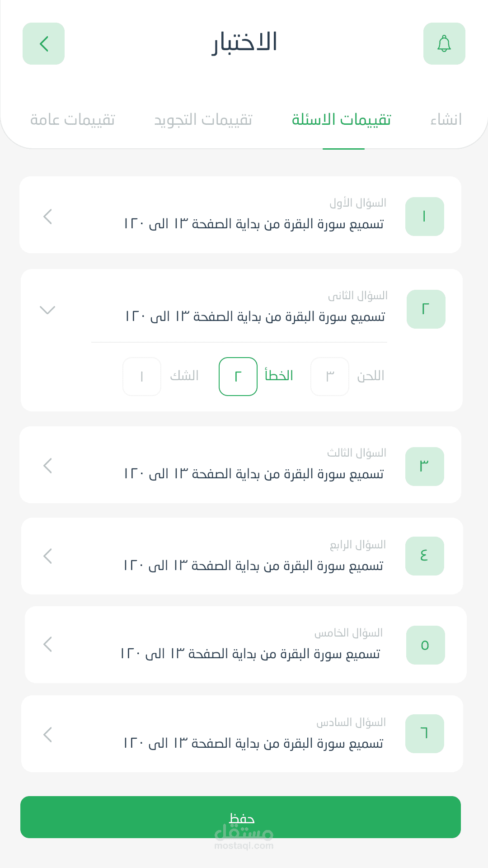Open the notifications bell icon

[444, 44]
